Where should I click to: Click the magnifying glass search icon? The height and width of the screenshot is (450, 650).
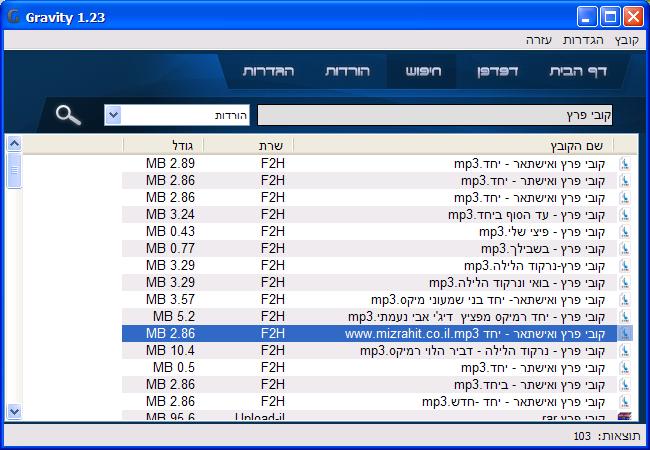pyautogui.click(x=68, y=115)
